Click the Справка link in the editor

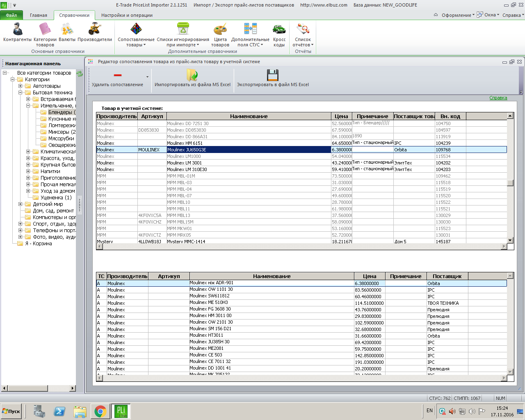pyautogui.click(x=498, y=98)
